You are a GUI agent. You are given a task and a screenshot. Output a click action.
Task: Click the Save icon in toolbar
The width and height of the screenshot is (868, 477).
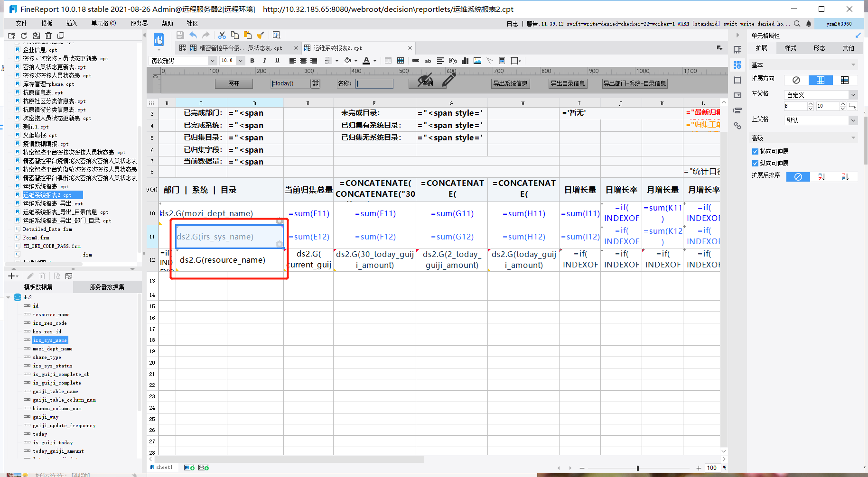(180, 35)
